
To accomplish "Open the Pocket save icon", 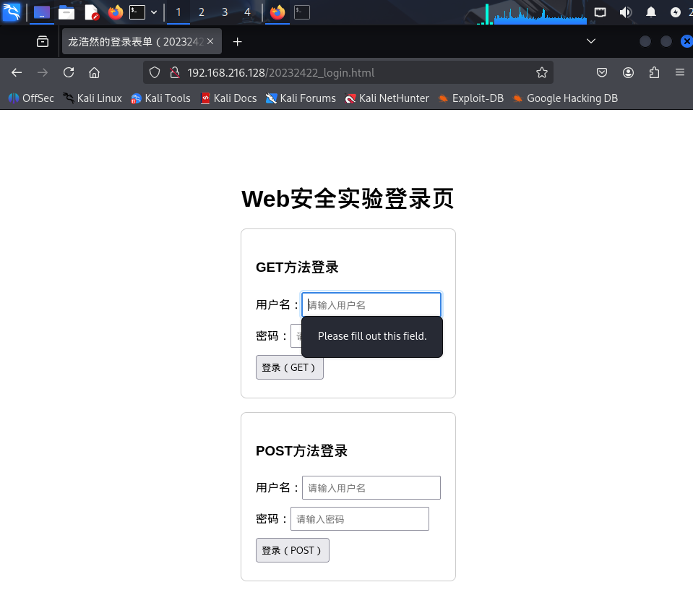I will click(x=602, y=72).
